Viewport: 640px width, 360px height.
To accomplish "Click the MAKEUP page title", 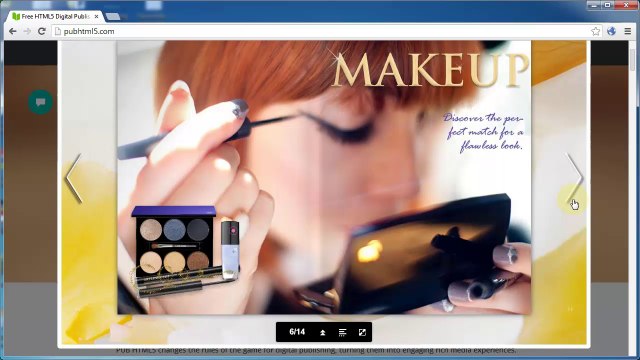I will tap(431, 70).
